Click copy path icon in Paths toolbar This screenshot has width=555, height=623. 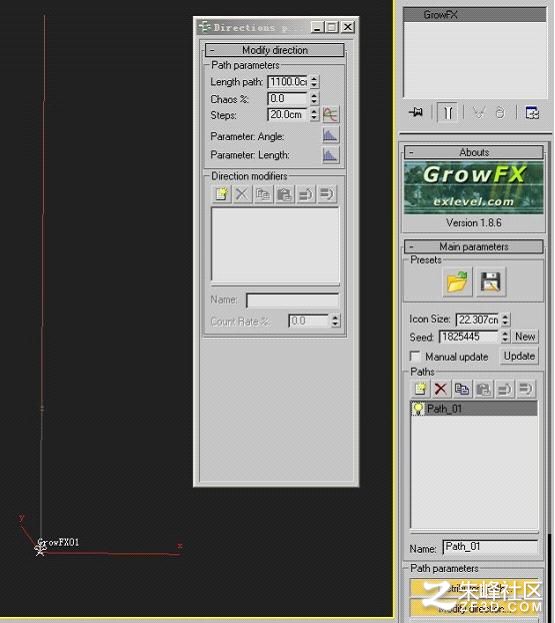point(462,389)
